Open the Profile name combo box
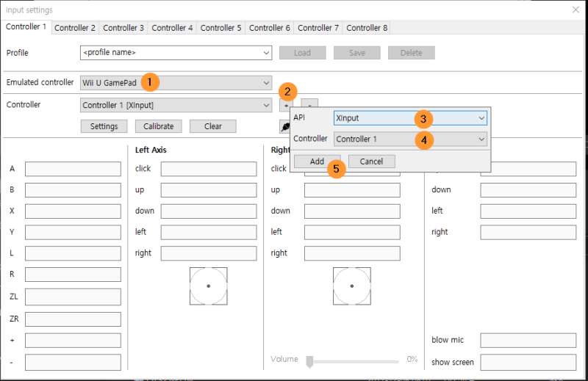This screenshot has height=381, width=588. coord(176,53)
